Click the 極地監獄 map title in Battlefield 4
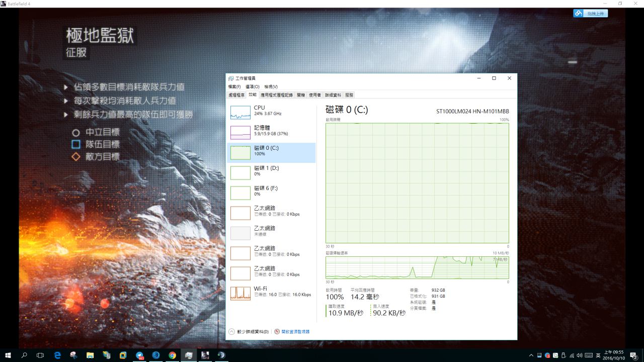Image resolution: width=644 pixels, height=362 pixels. 100,36
